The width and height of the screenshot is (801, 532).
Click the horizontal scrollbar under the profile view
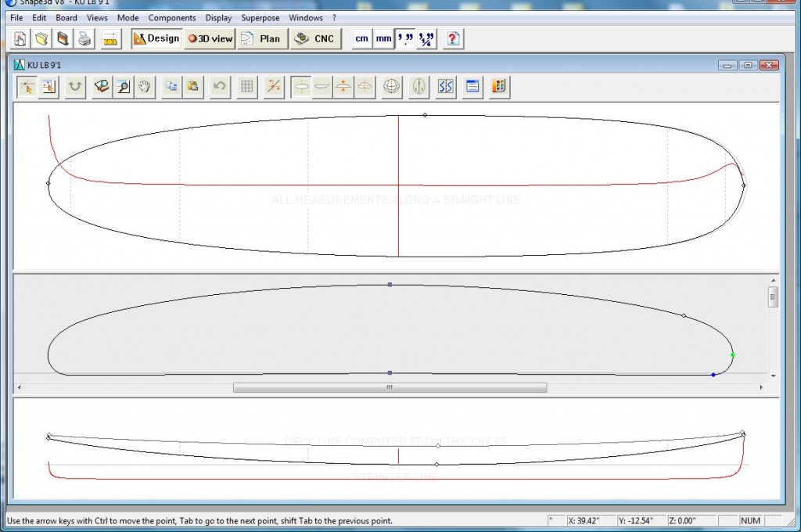[x=390, y=386]
